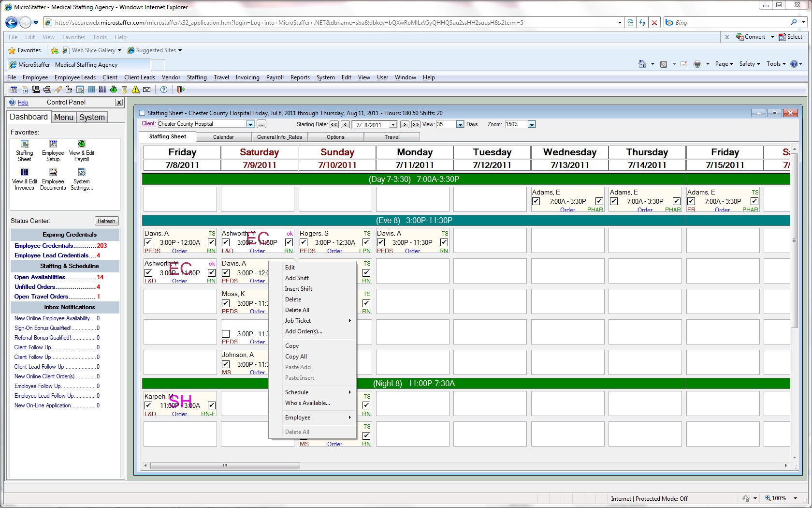Click the Refresh button in Status Center

pos(106,221)
